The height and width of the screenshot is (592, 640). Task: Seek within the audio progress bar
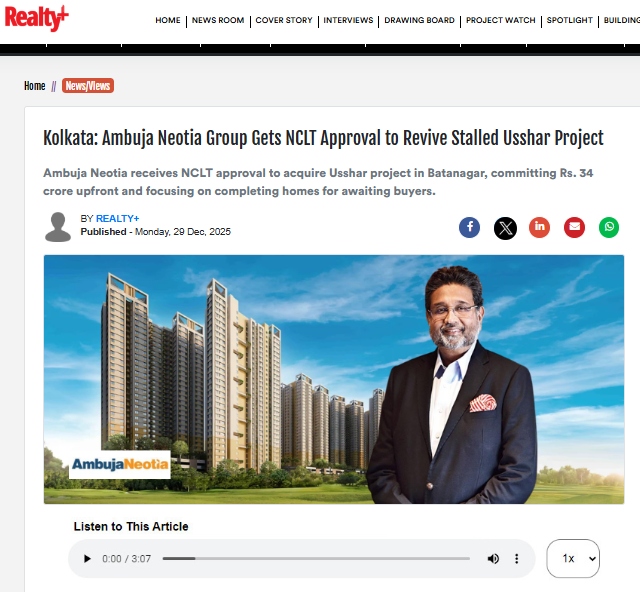[x=316, y=559]
